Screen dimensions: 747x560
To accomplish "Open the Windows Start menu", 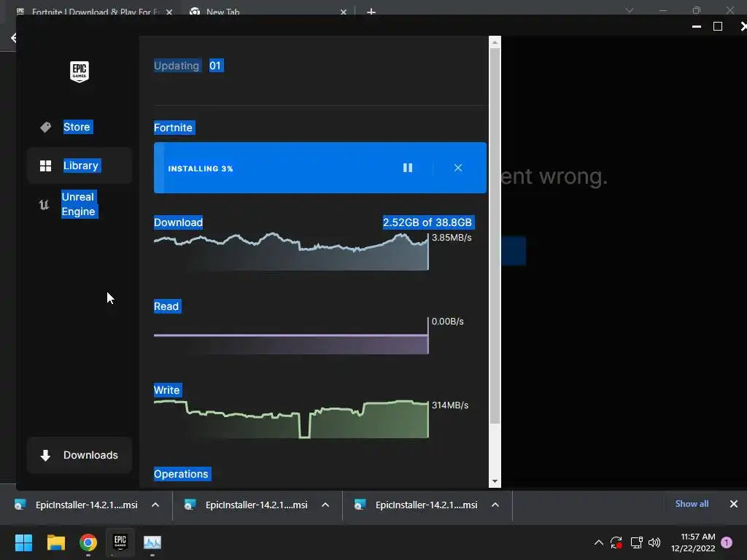I will pyautogui.click(x=23, y=542).
